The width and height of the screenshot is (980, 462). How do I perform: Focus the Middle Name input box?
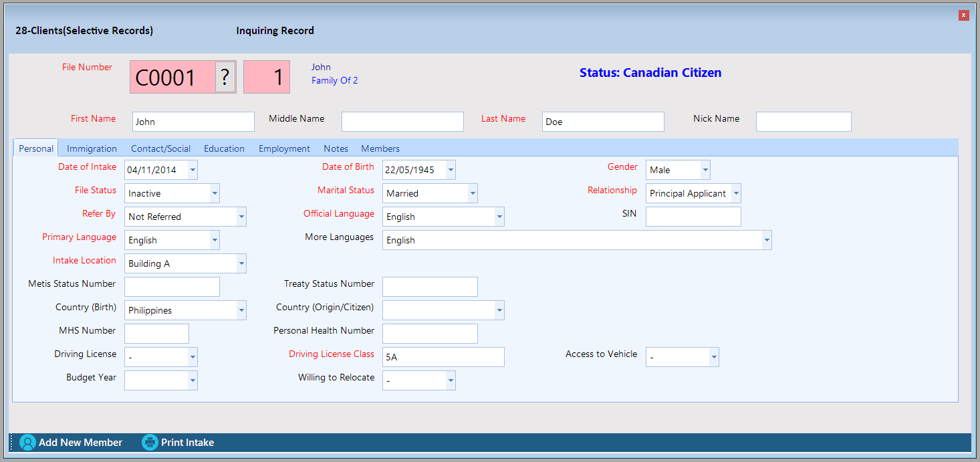point(402,122)
